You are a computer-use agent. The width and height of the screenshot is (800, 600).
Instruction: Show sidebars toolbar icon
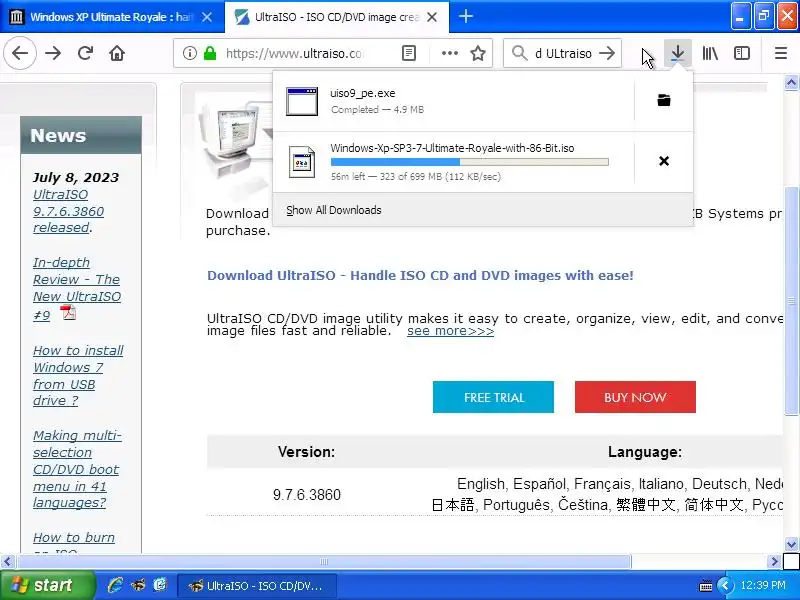pos(742,53)
